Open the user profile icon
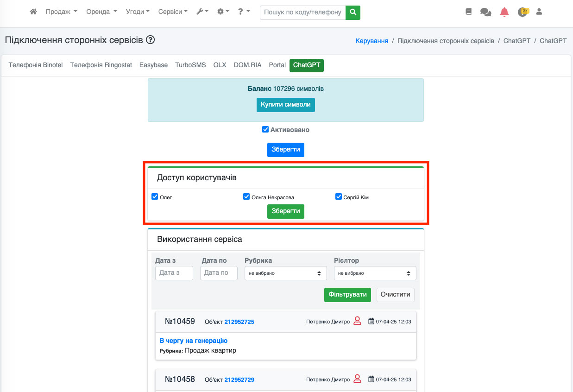Viewport: 573px width, 392px height. [x=539, y=12]
